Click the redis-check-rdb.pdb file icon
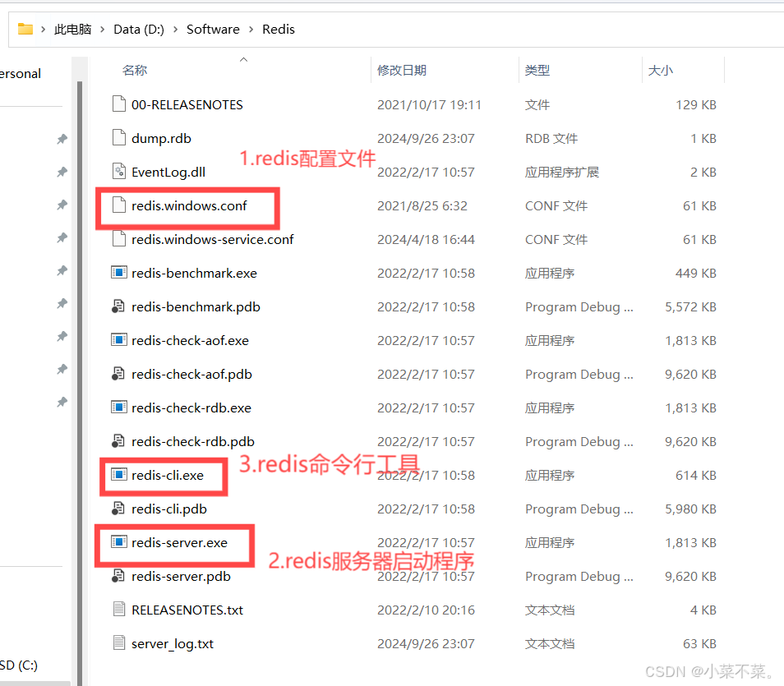The image size is (784, 686). [x=118, y=441]
